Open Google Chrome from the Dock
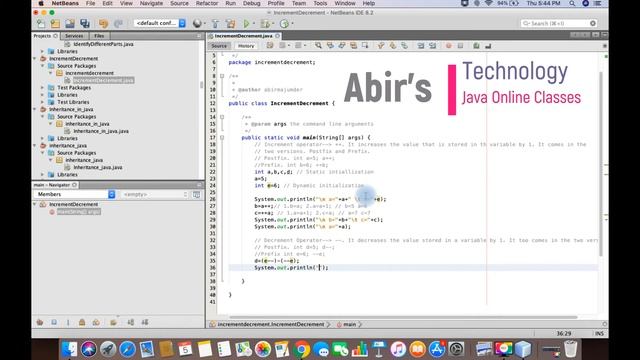640x360 pixels. 302,349
